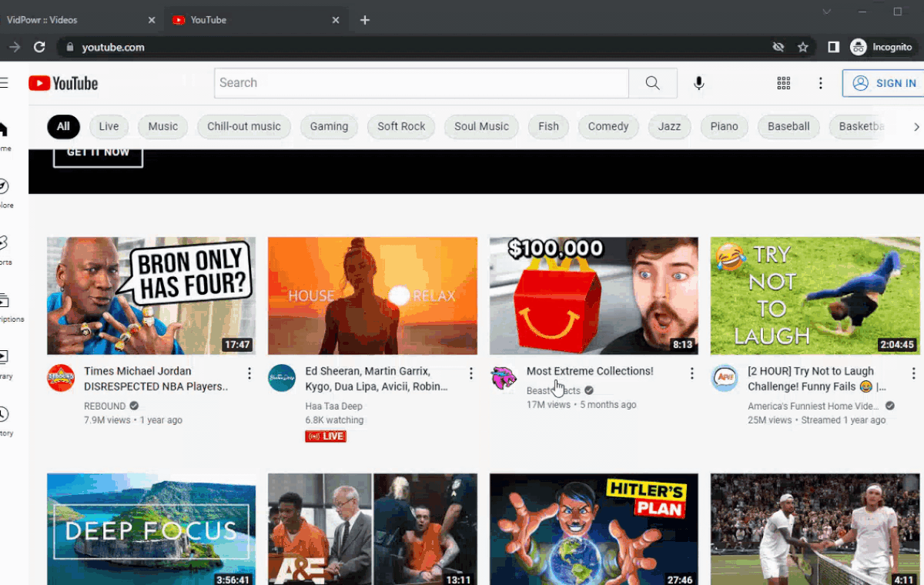Open Incognito profile indicator
924x585 pixels.
pyautogui.click(x=882, y=47)
